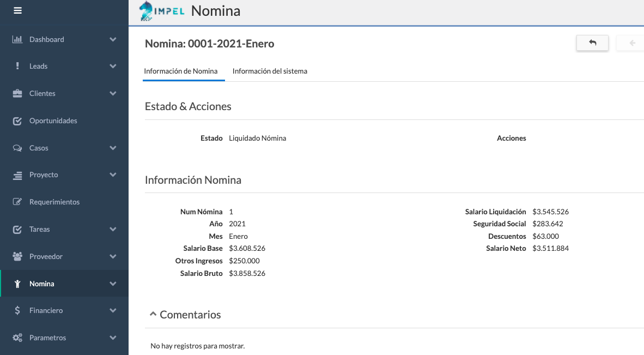The height and width of the screenshot is (355, 644).
Task: Click the Nomina person icon
Action: (x=17, y=284)
